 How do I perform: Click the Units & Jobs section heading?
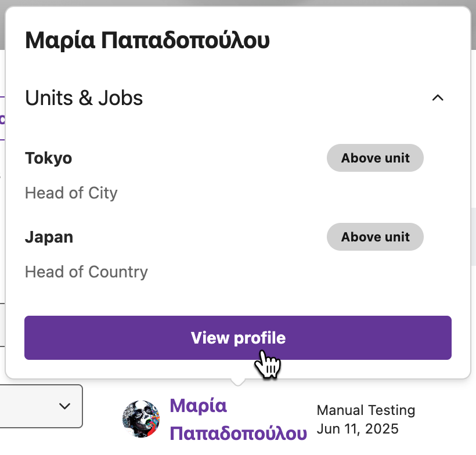click(x=84, y=98)
